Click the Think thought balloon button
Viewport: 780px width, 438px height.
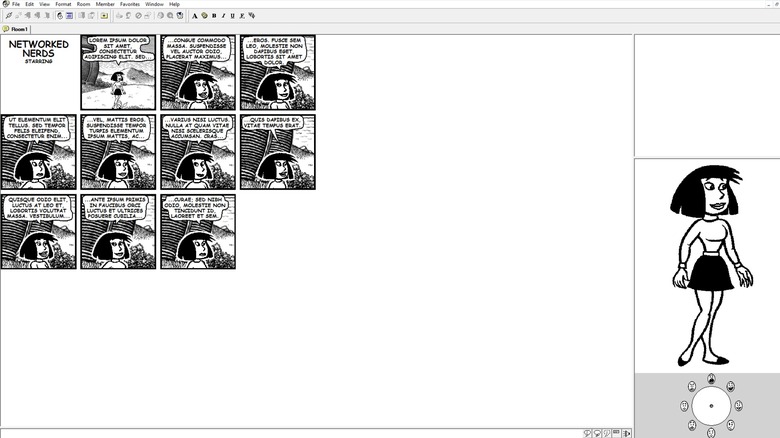click(597, 434)
